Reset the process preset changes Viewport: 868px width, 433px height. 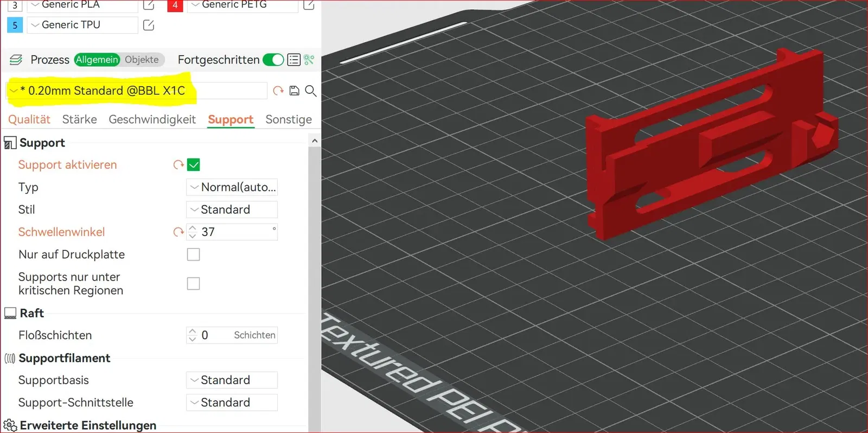278,91
